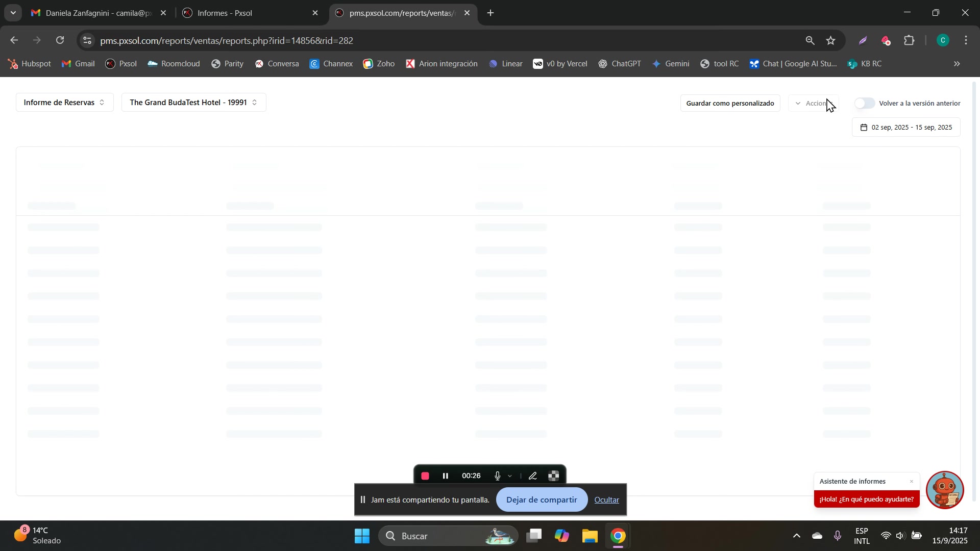Open File Explorer from the taskbar
The height and width of the screenshot is (551, 980).
[590, 536]
